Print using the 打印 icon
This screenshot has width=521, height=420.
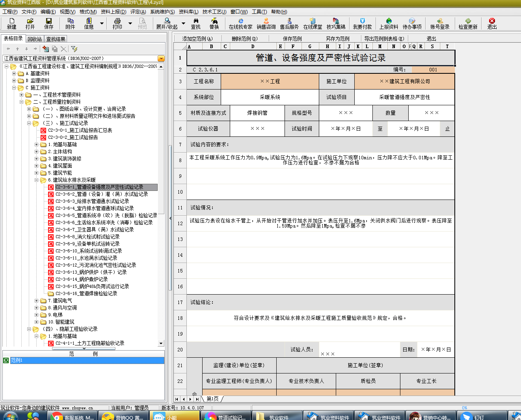coord(117,23)
